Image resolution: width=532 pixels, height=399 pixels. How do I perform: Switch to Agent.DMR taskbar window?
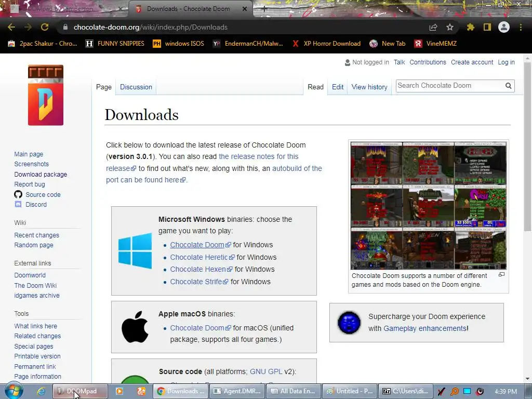coord(237,391)
